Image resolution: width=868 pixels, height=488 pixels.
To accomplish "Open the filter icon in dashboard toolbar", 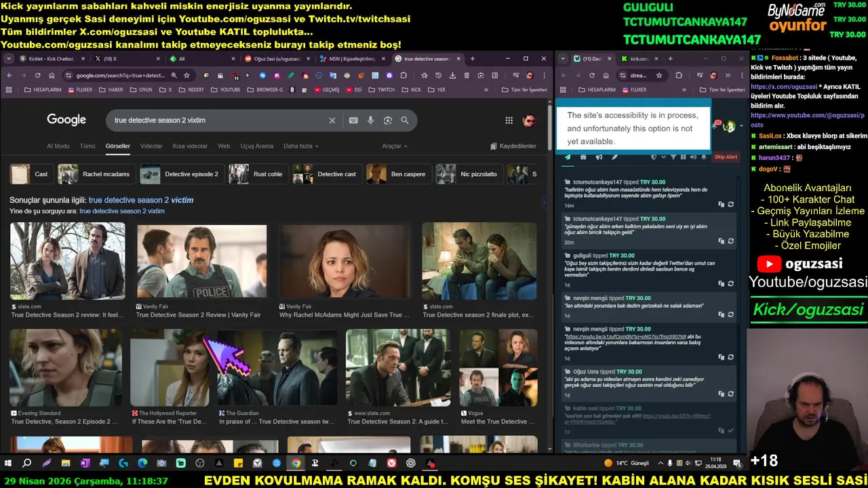I will (673, 157).
